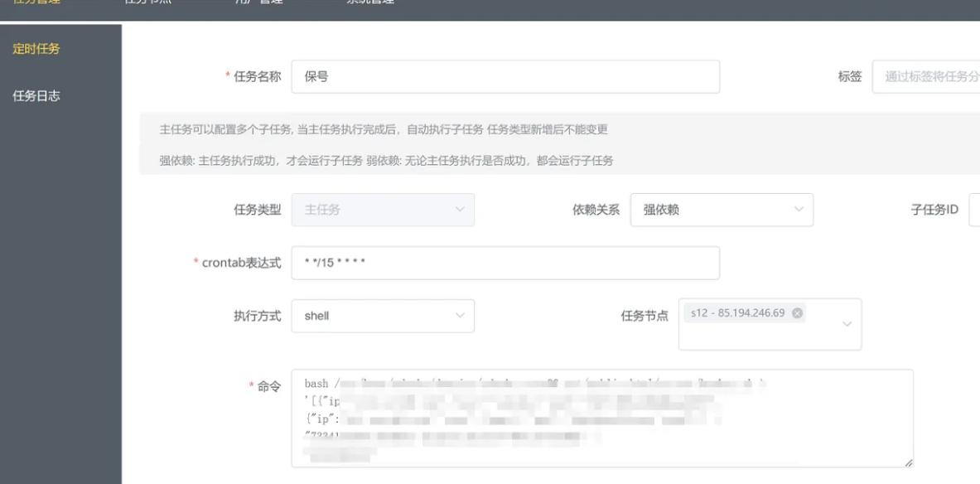The height and width of the screenshot is (484, 980).
Task: Switch to 任务日志 in the sidebar
Action: 36,95
